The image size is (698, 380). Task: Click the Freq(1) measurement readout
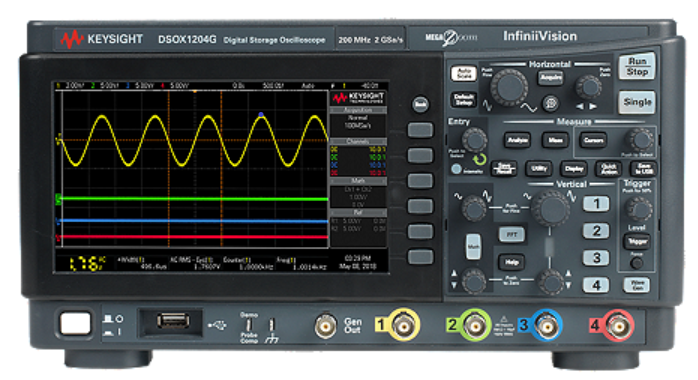[x=301, y=263]
